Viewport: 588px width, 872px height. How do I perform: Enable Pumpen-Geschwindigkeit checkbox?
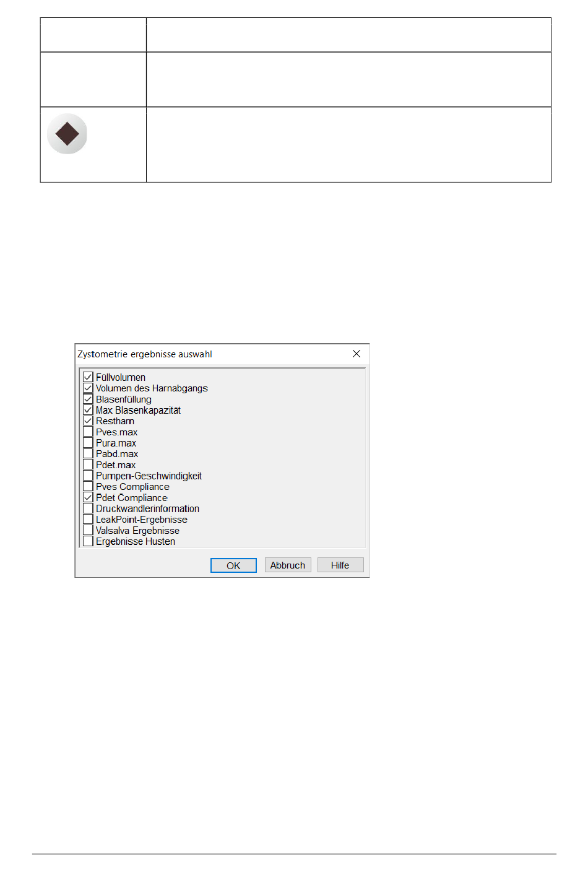tap(88, 476)
